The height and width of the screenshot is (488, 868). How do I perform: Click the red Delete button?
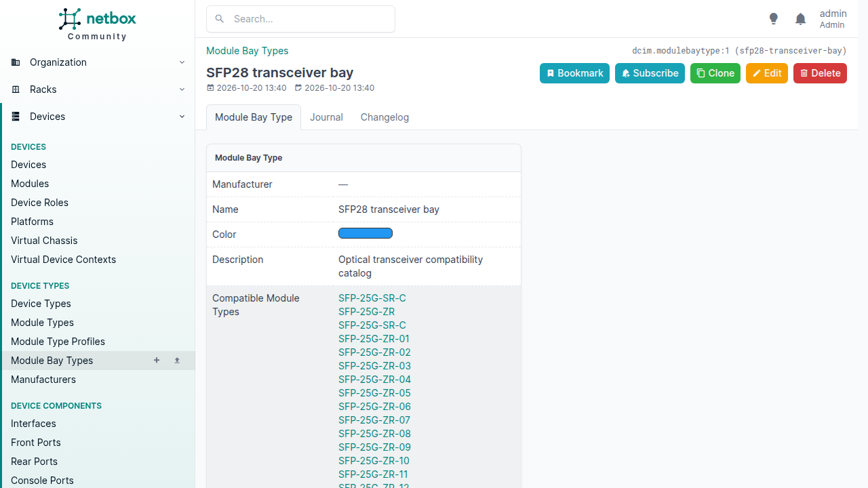(x=820, y=73)
